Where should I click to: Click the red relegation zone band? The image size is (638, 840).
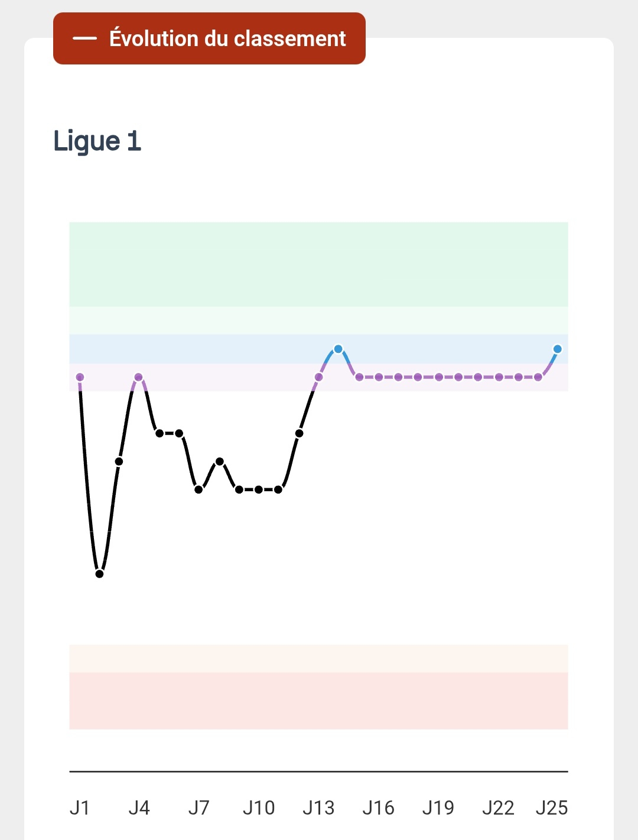coord(319,700)
